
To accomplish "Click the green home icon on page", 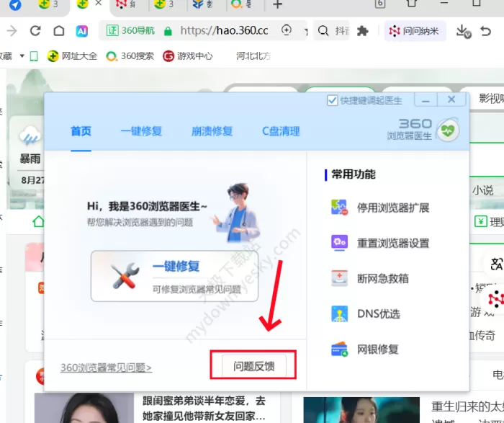I will [x=38, y=221].
